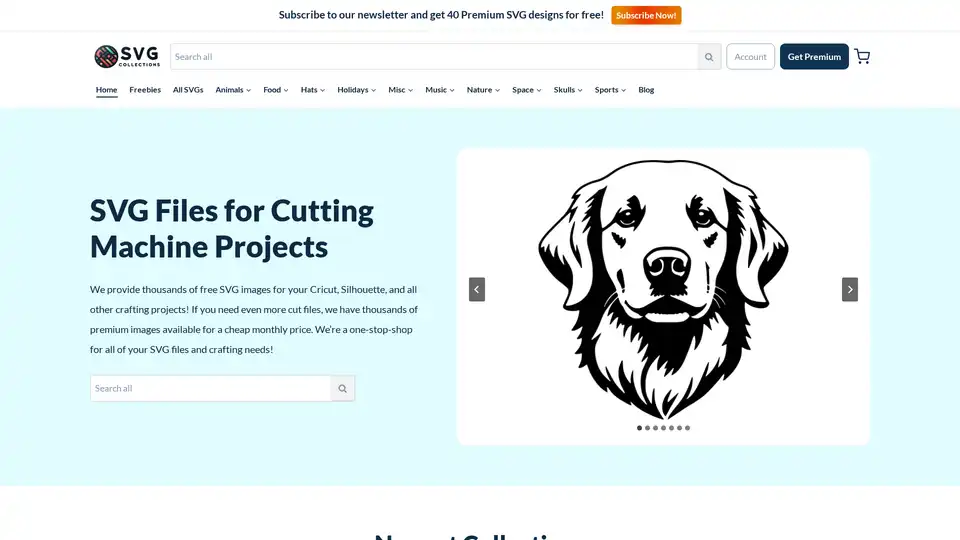The height and width of the screenshot is (540, 960).
Task: Go to the previous carousel slide arrow
Action: click(477, 290)
